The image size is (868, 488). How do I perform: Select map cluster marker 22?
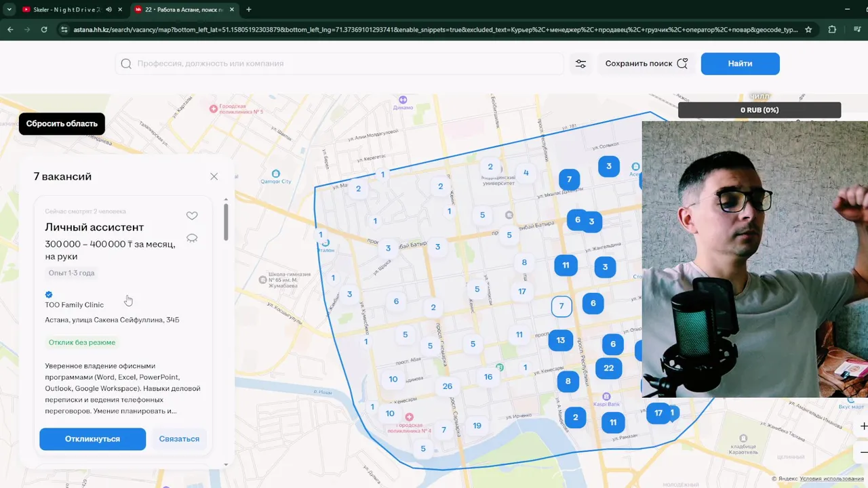click(x=608, y=368)
